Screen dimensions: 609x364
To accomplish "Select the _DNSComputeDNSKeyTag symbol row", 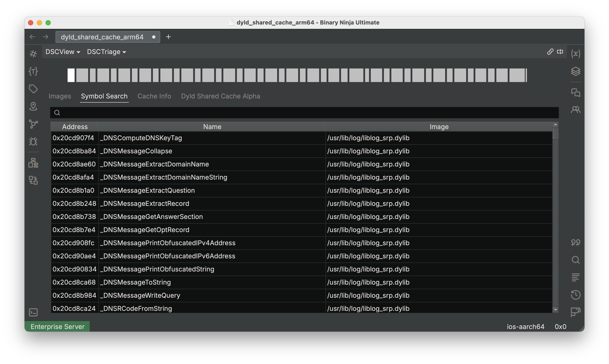I will [301, 138].
